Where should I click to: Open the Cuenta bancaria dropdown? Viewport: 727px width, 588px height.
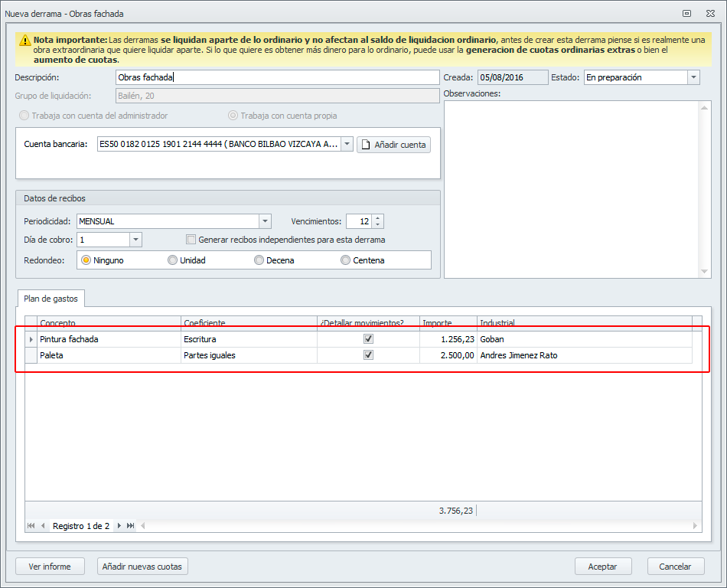(347, 144)
